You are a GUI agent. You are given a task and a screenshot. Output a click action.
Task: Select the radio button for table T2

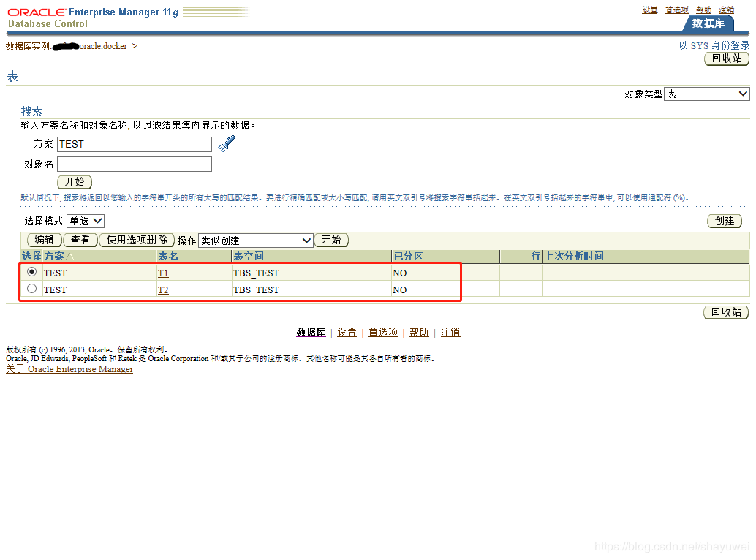click(x=32, y=289)
